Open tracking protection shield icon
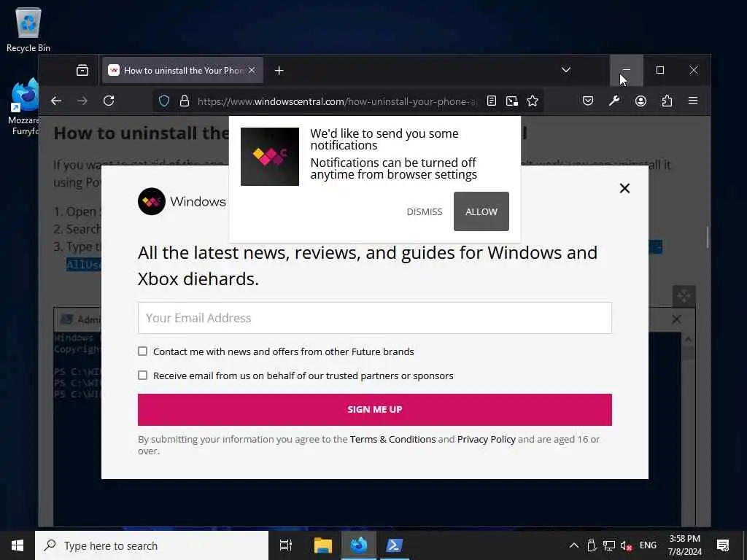The height and width of the screenshot is (560, 747). pyautogui.click(x=164, y=101)
